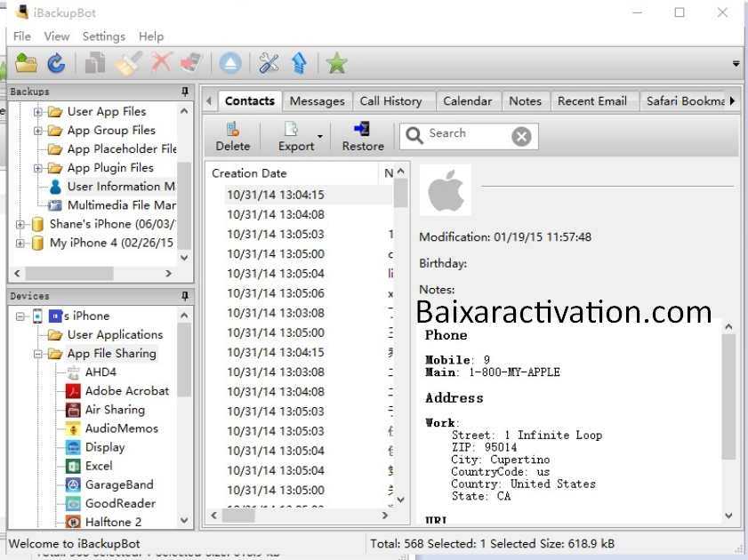Click the Delete contact button
The width and height of the screenshot is (748, 560).
pos(233,136)
